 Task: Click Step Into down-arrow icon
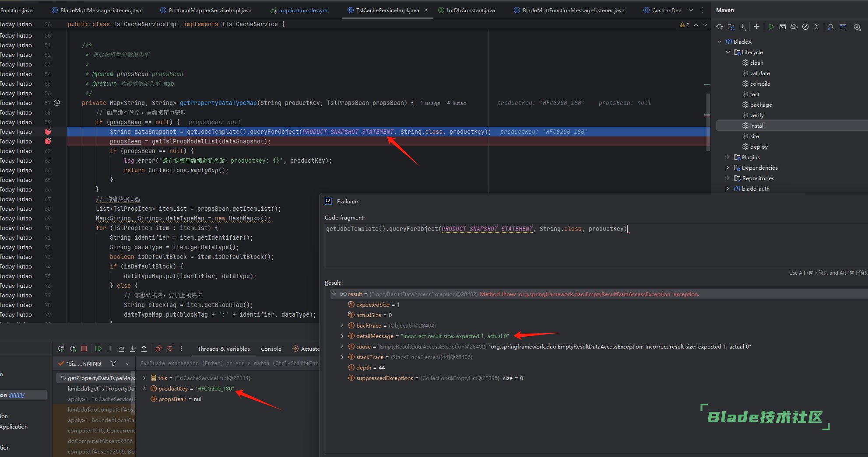[x=133, y=349]
